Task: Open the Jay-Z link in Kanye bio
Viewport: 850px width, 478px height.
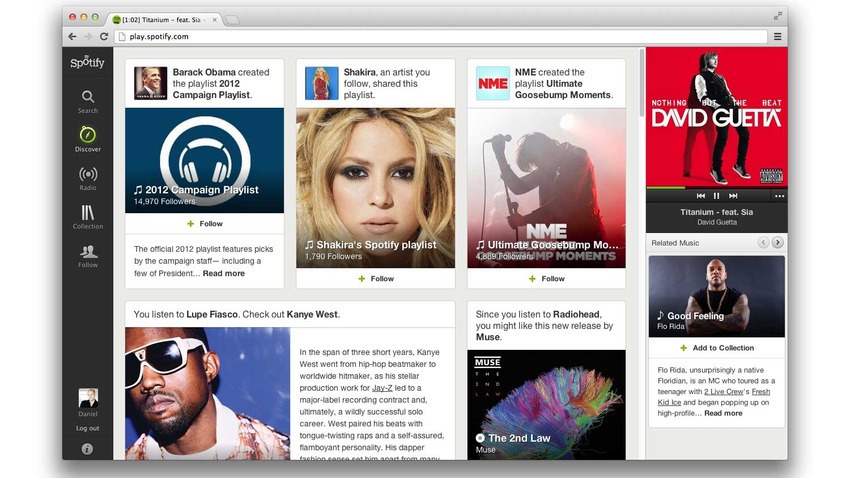Action: click(x=382, y=388)
